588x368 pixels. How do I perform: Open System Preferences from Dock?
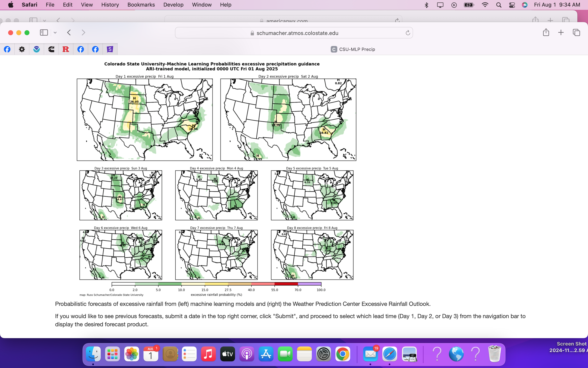(x=323, y=354)
